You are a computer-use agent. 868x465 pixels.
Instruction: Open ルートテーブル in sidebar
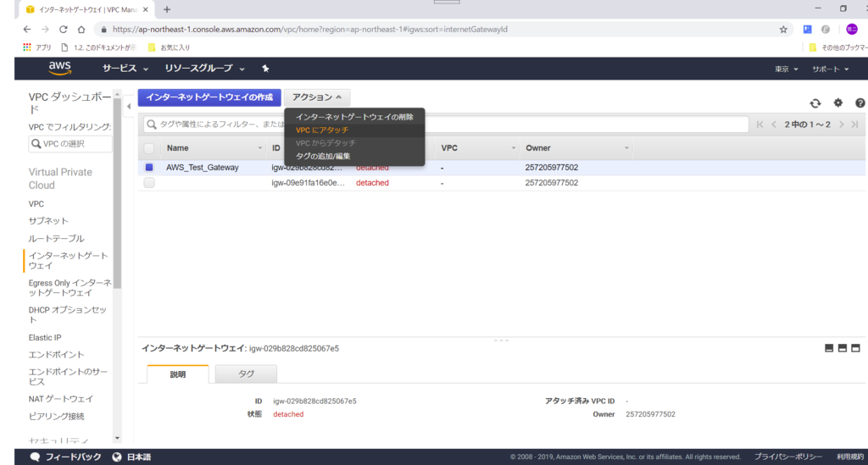(56, 238)
